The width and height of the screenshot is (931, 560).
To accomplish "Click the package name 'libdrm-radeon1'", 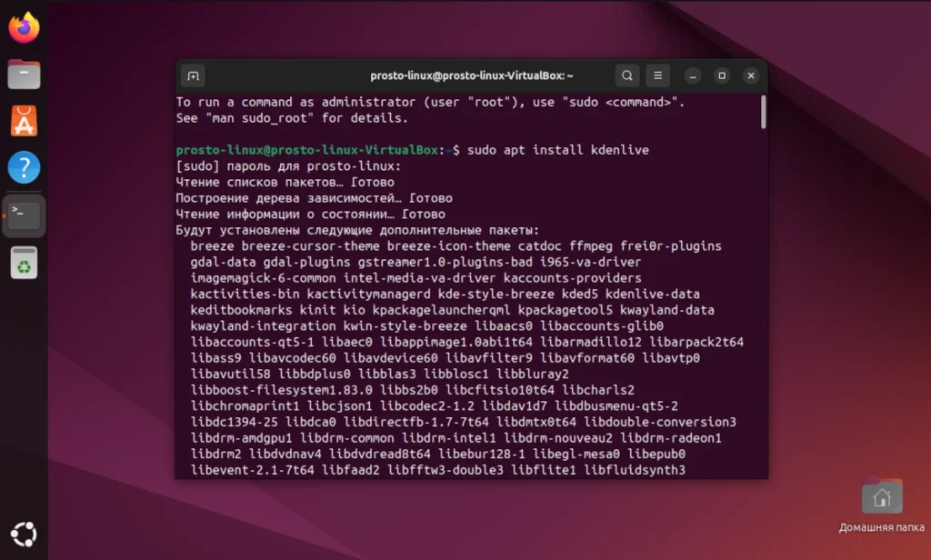I will pyautogui.click(x=671, y=439).
